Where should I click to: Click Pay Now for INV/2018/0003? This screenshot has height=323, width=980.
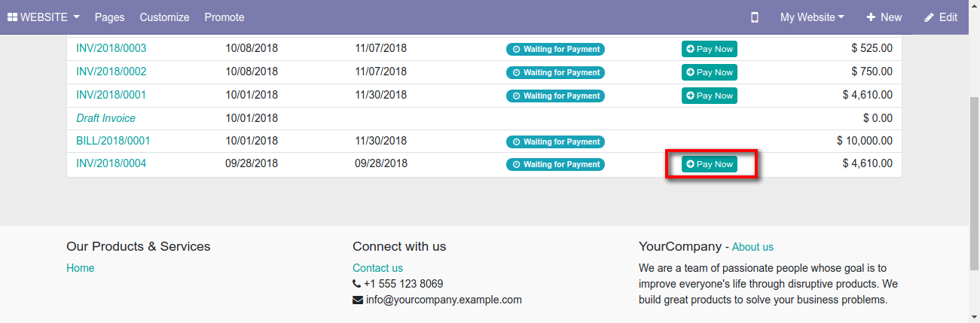[710, 49]
